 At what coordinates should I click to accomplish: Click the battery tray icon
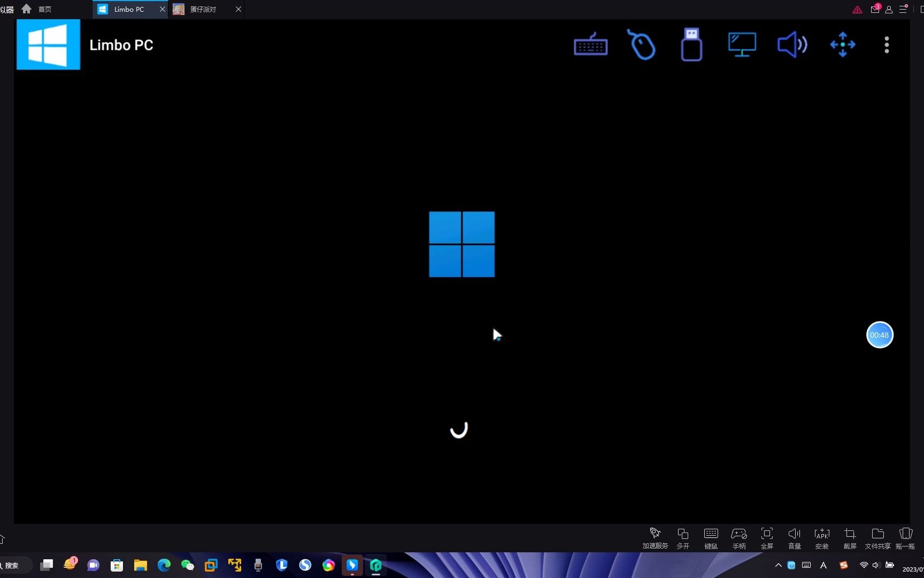coord(890,565)
